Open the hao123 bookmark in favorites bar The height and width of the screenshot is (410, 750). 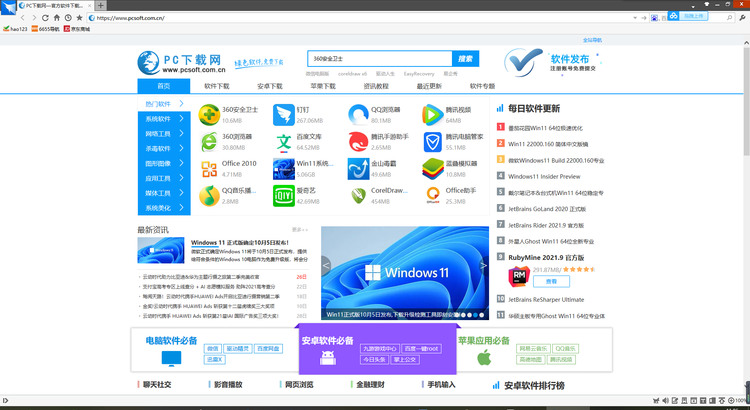pos(16,29)
